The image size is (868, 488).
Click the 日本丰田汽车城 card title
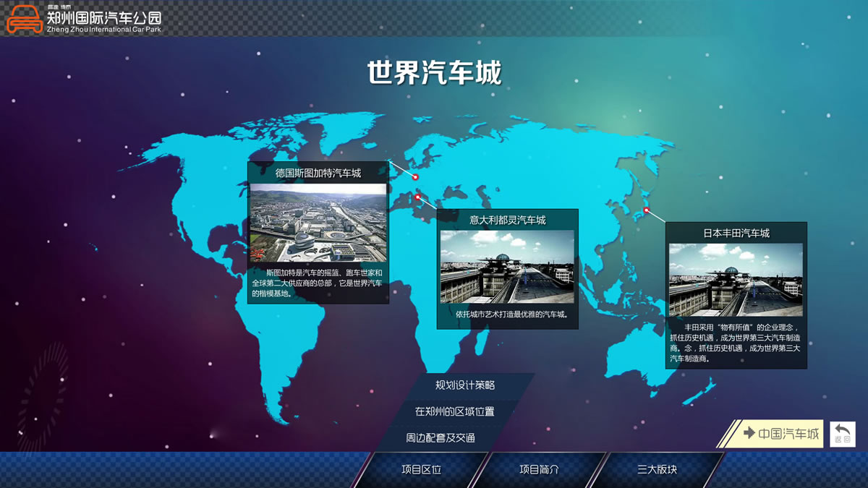tap(736, 233)
